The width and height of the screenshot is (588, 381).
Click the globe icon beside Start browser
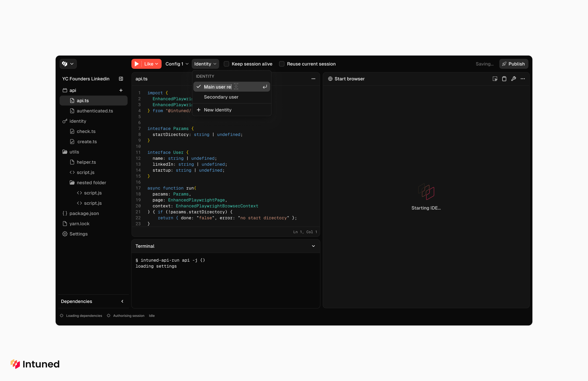[330, 79]
